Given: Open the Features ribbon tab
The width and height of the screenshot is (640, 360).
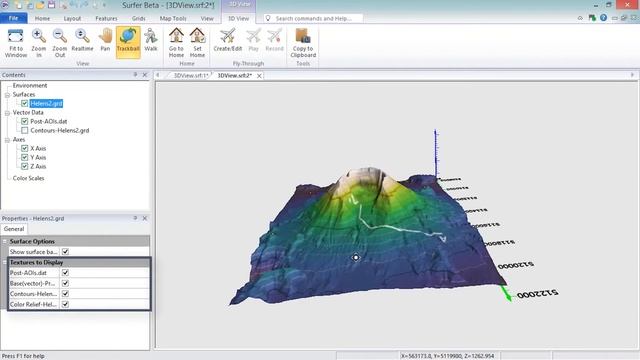Looking at the screenshot, I should [x=106, y=18].
